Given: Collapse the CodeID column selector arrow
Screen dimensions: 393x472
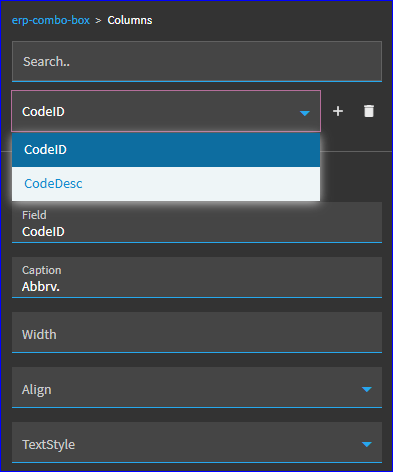Looking at the screenshot, I should coord(305,113).
